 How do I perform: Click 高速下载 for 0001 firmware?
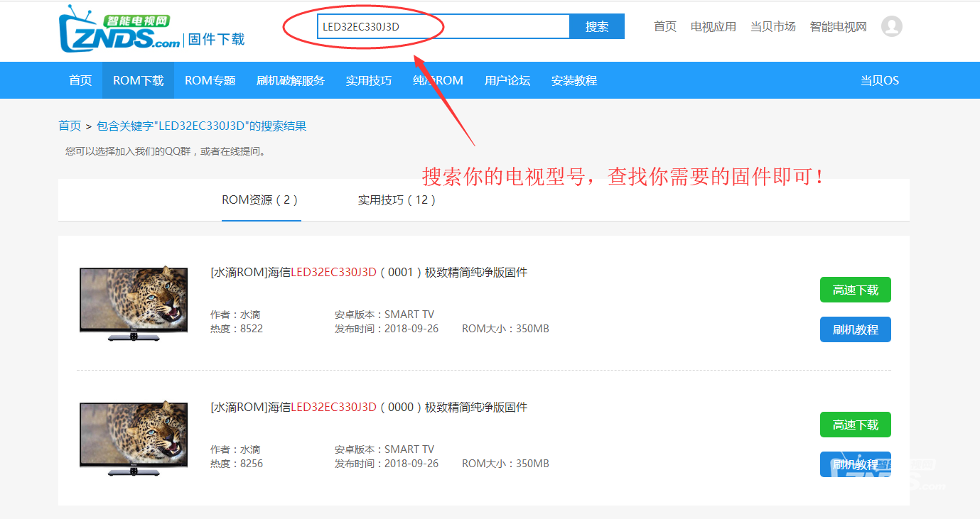click(856, 290)
